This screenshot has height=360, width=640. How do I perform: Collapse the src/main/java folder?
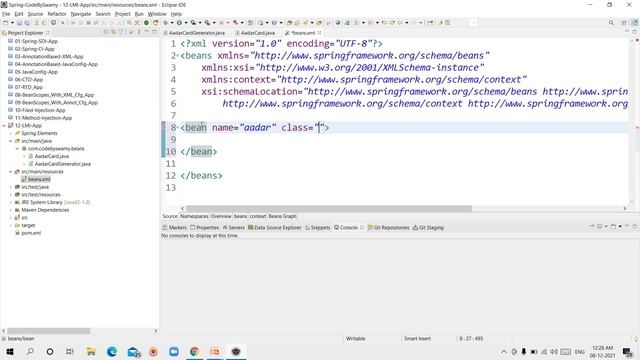[x=11, y=141]
